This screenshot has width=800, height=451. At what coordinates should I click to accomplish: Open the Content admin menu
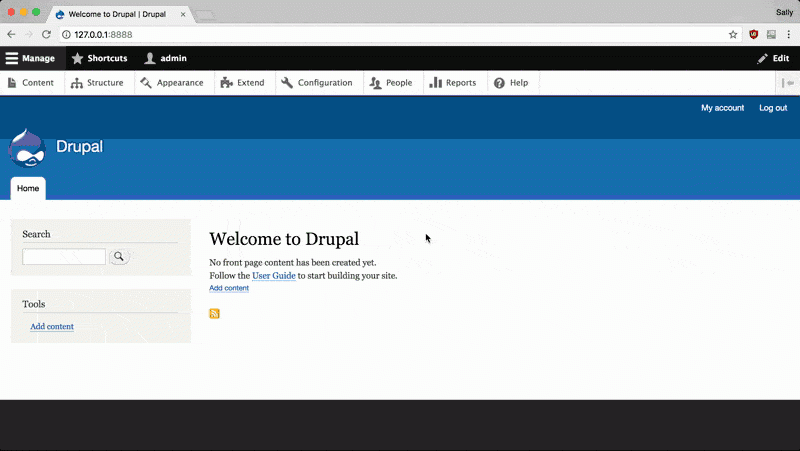[x=31, y=83]
